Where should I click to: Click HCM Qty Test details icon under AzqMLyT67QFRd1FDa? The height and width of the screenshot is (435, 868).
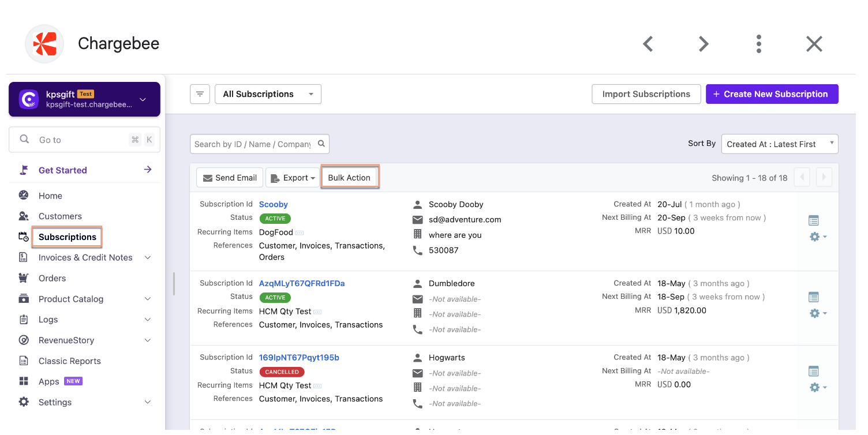(x=317, y=312)
